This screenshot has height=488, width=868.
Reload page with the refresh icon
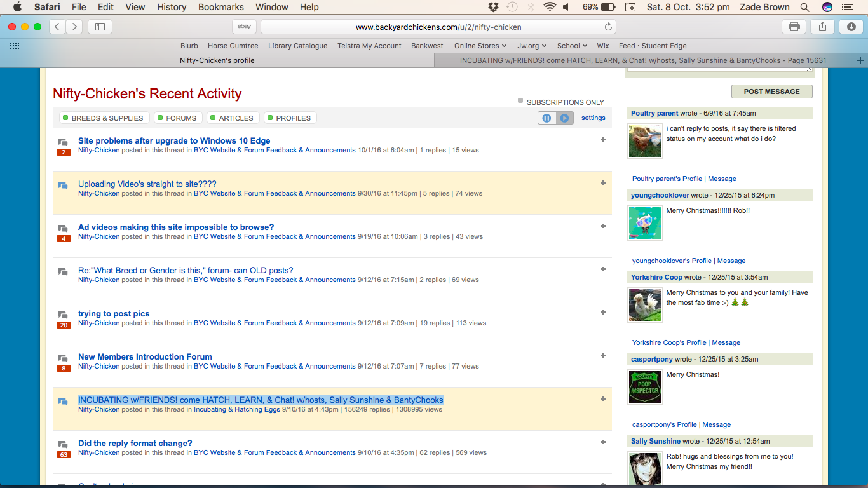(x=608, y=27)
